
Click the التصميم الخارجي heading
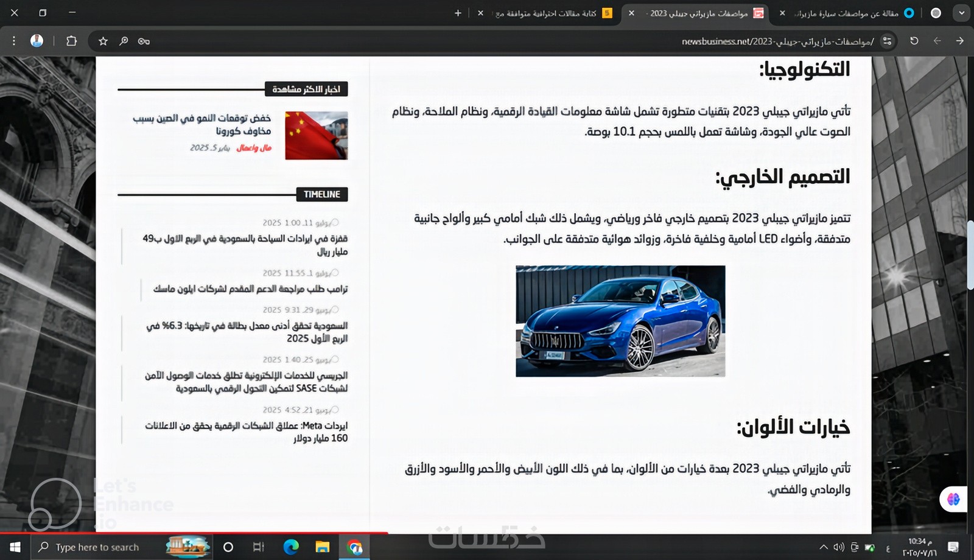[x=782, y=177]
